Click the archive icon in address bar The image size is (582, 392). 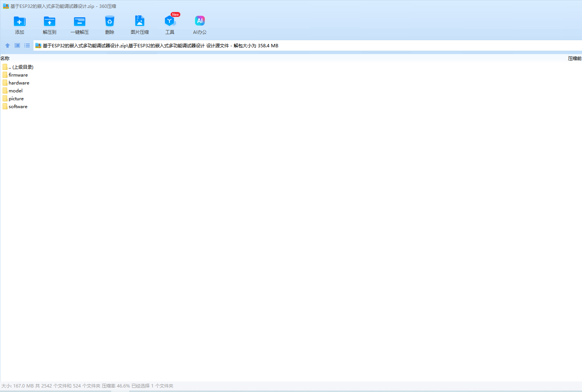pyautogui.click(x=38, y=46)
